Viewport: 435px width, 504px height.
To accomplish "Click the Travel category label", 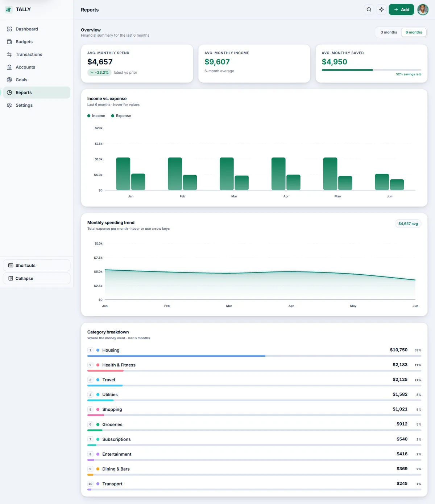I will coord(109,380).
